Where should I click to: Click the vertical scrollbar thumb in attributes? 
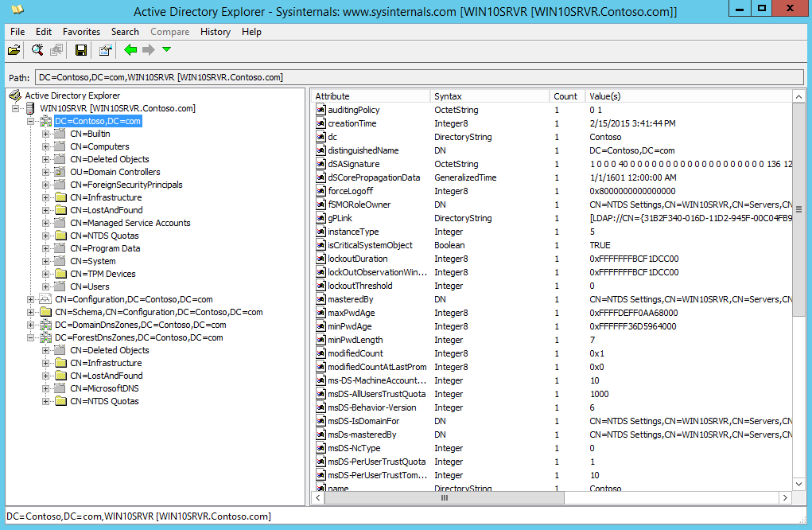point(798,209)
